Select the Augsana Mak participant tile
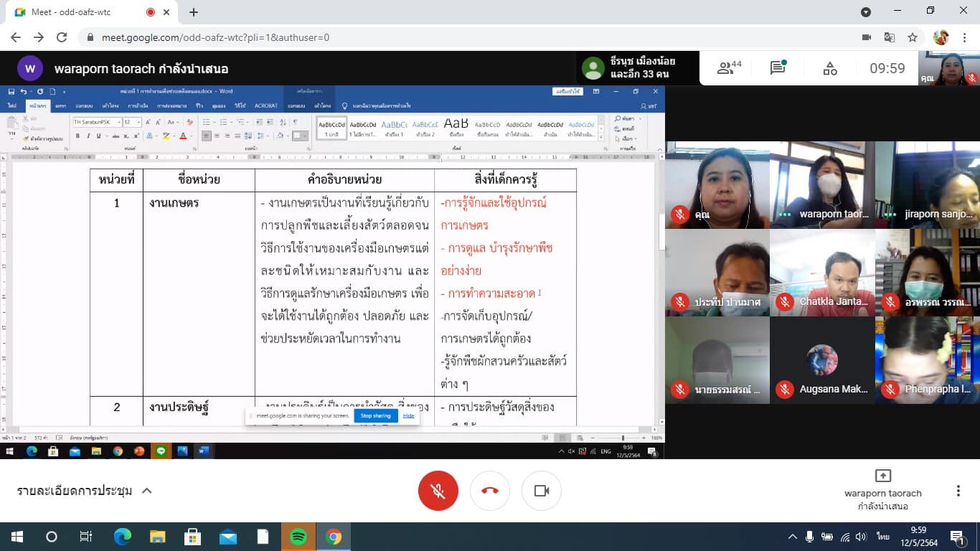 point(822,360)
